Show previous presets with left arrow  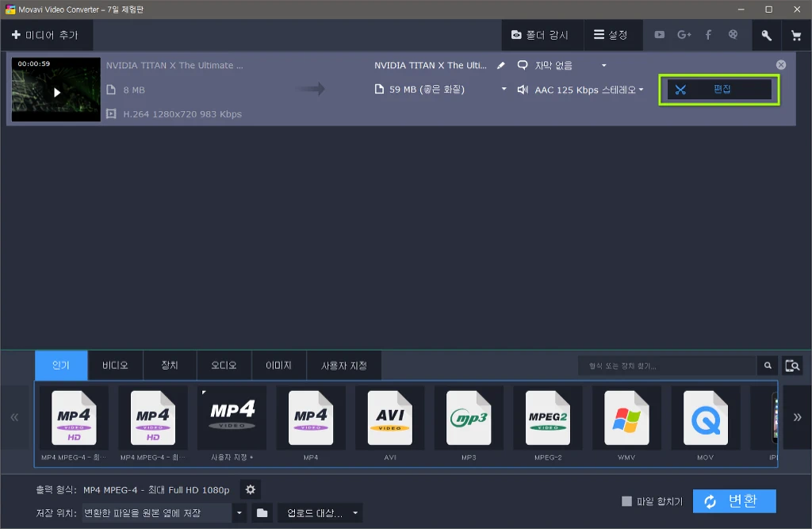coord(14,417)
